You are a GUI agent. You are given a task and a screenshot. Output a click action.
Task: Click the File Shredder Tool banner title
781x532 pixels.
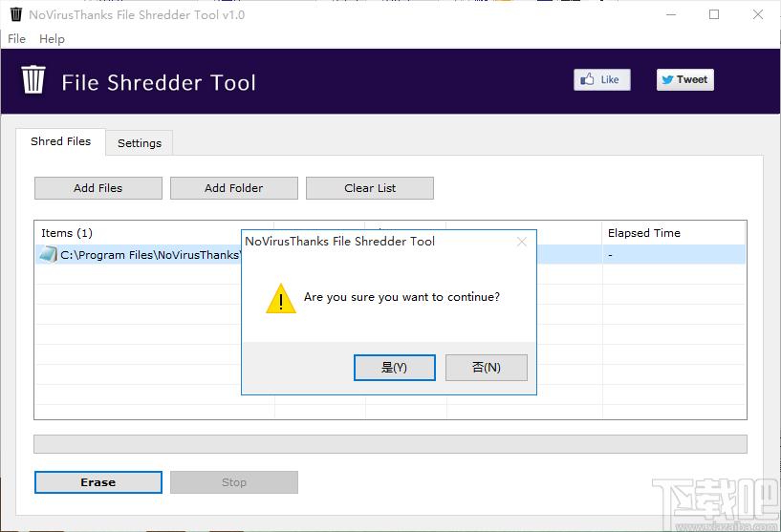[x=159, y=82]
